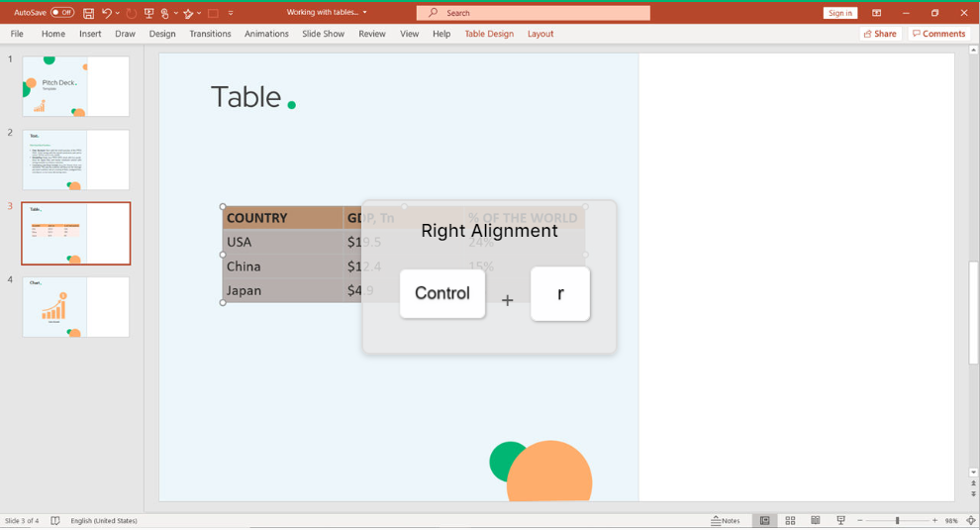Viewport: 980px width, 530px height.
Task: Start presentation from beginning icon
Action: (148, 13)
